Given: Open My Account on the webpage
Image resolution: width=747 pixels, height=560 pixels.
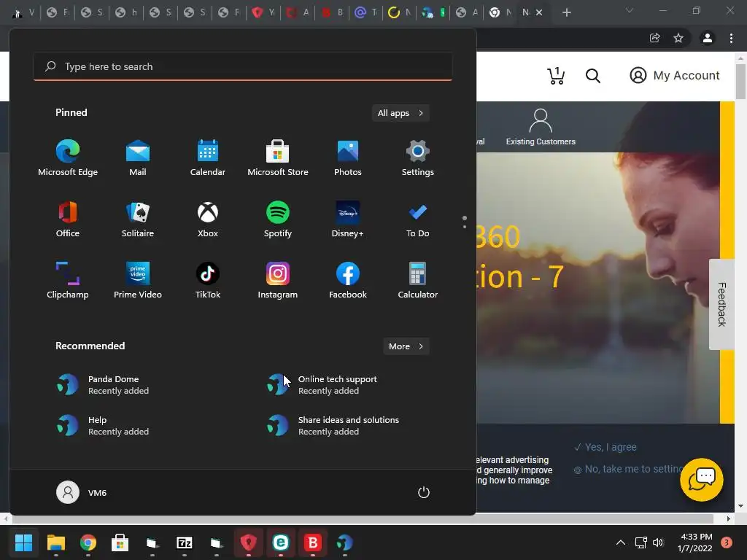Looking at the screenshot, I should pyautogui.click(x=675, y=75).
